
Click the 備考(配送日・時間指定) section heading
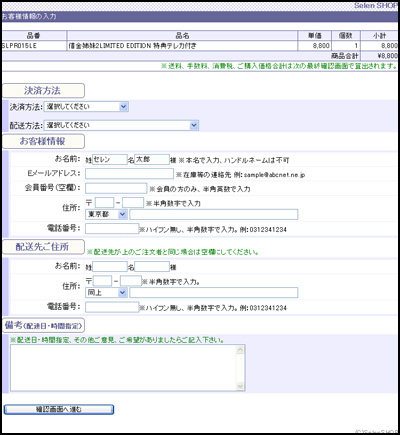(43, 325)
